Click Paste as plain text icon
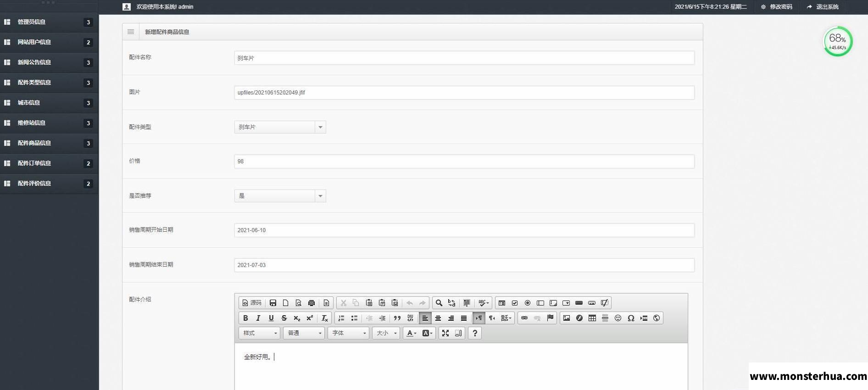The height and width of the screenshot is (390, 868). tap(382, 303)
